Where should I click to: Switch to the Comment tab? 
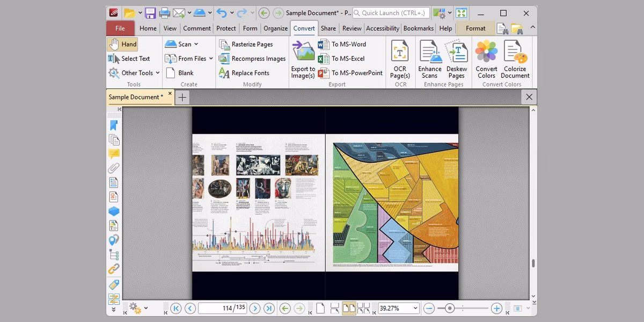pyautogui.click(x=197, y=28)
